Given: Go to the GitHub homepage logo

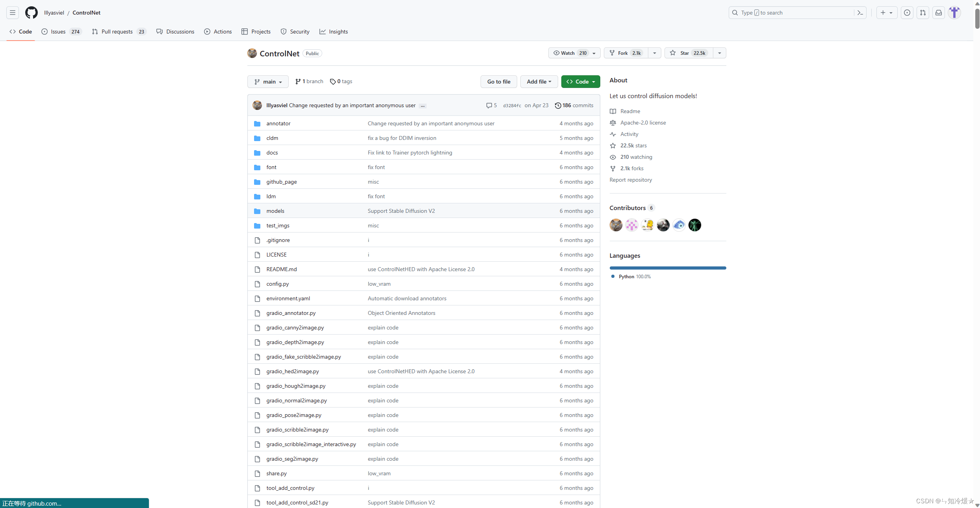Looking at the screenshot, I should 32,13.
